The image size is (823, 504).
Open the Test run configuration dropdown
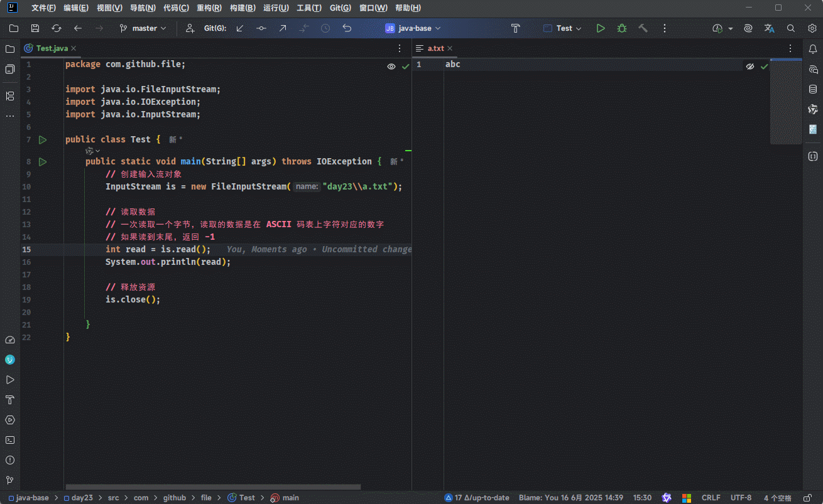click(x=564, y=28)
